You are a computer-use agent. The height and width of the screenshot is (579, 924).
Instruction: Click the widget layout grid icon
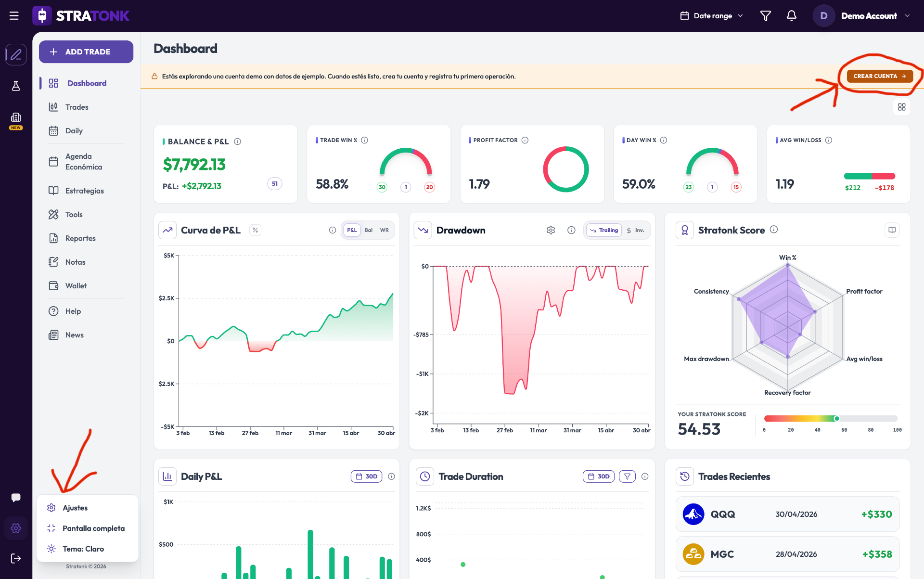coord(901,107)
